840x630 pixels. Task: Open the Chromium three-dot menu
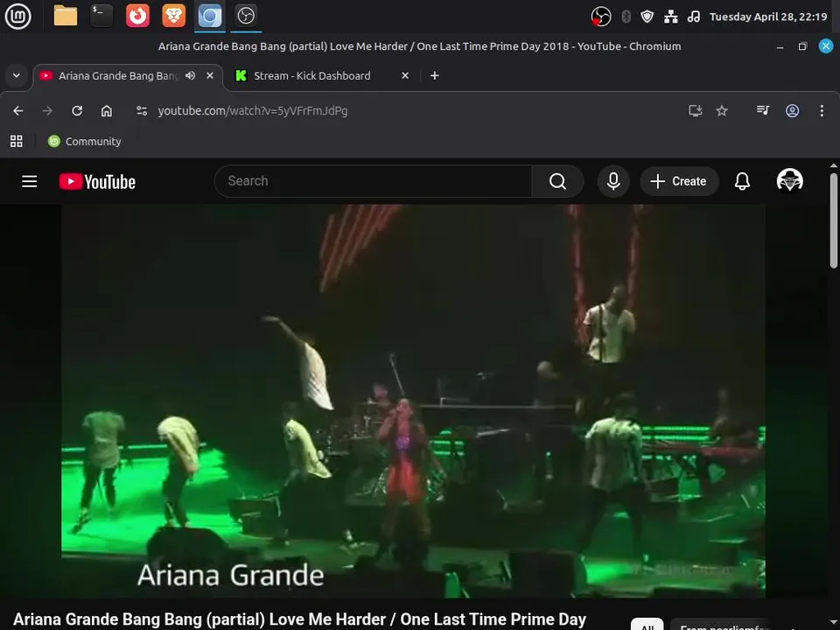(822, 111)
